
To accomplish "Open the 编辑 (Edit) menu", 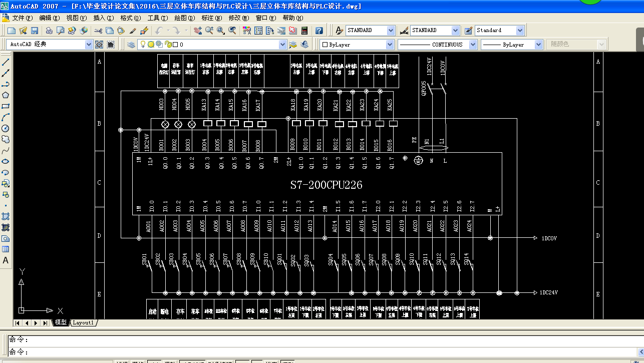I will pyautogui.click(x=50, y=18).
